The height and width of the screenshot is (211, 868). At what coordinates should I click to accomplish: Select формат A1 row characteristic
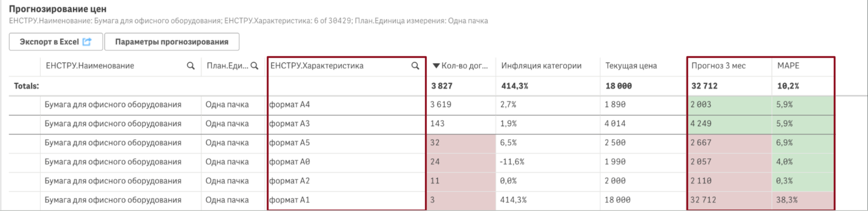tap(290, 200)
